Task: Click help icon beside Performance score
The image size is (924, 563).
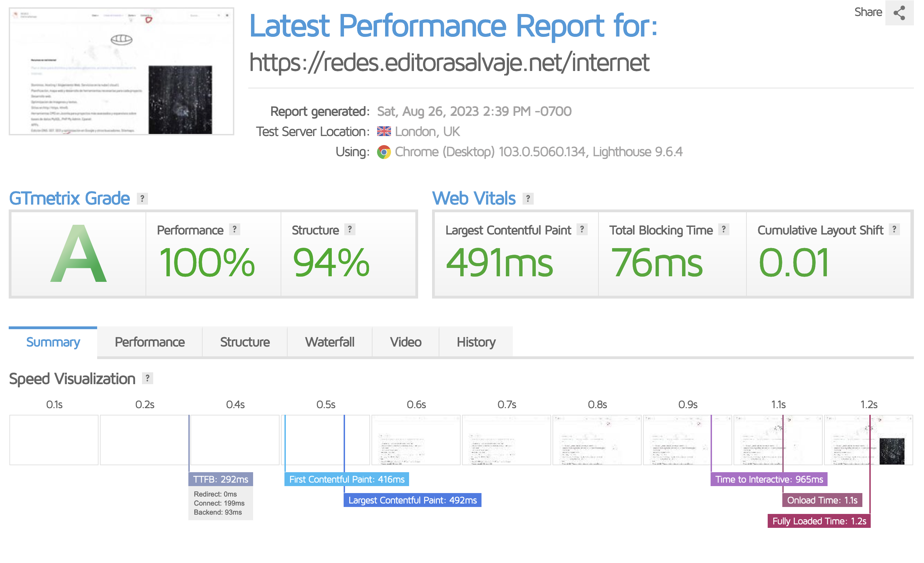Action: (x=234, y=229)
